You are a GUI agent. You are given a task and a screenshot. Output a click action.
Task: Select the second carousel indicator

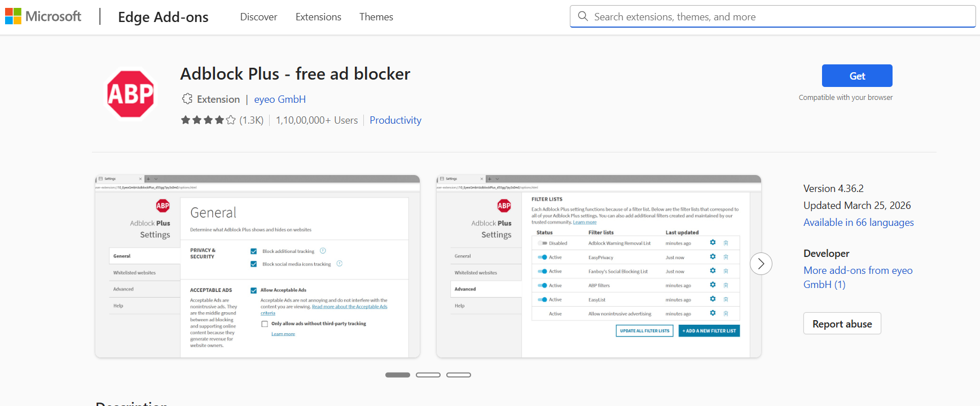[428, 375]
